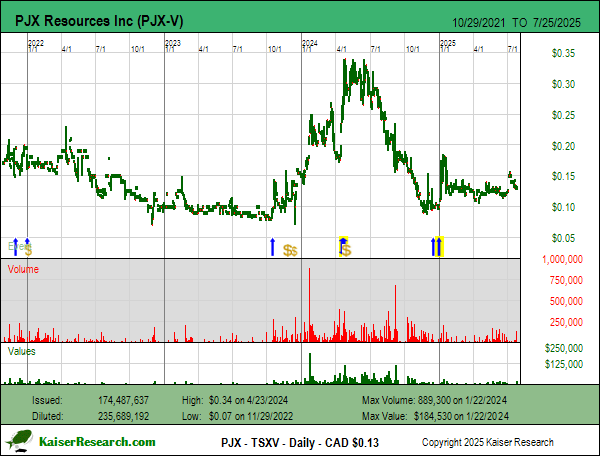Click the 500,000 volume axis label
This screenshot has width=600, height=456.
(x=566, y=301)
